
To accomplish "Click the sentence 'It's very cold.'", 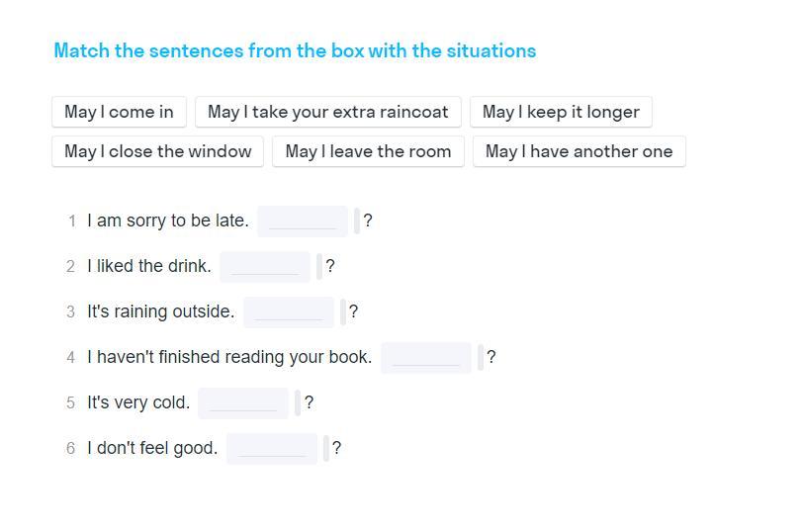I will pyautogui.click(x=137, y=402).
